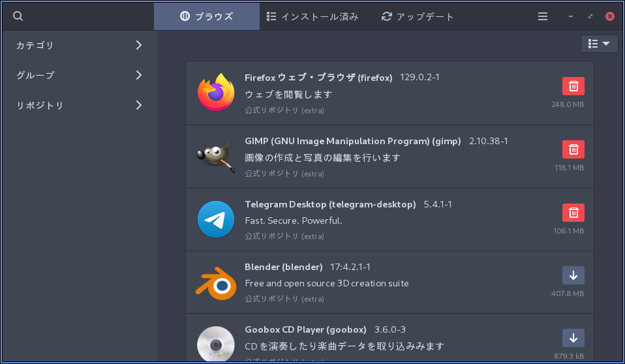The height and width of the screenshot is (364, 625).
Task: Remove Firefox with its trash button
Action: (x=573, y=86)
